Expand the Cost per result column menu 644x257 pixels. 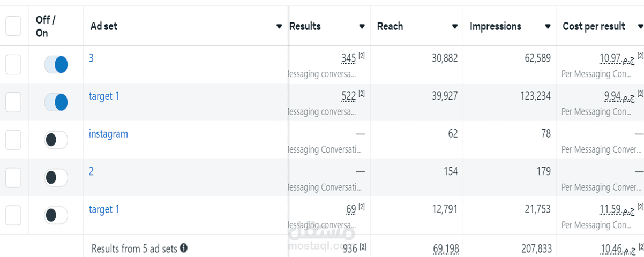640,26
